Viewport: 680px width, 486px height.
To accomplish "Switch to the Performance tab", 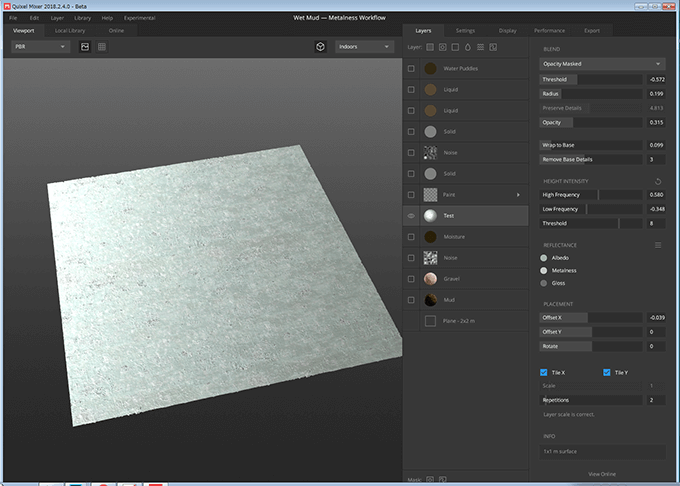I will (549, 31).
